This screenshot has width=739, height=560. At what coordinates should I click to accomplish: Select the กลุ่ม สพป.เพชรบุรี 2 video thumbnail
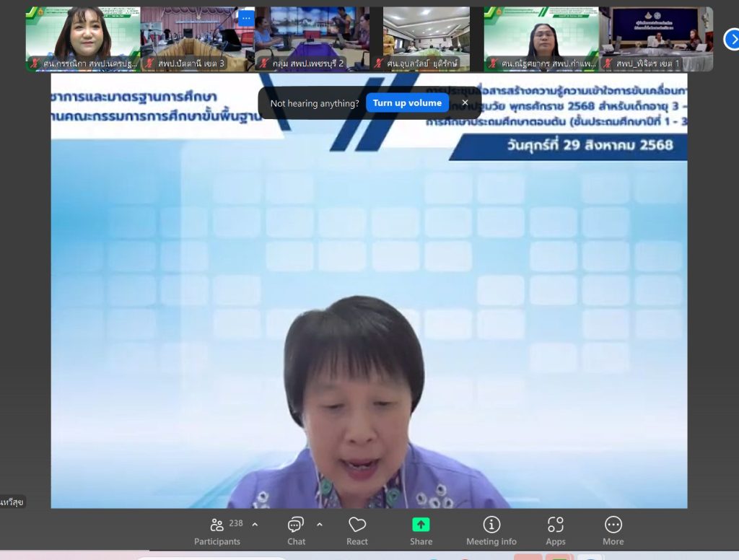coord(312,36)
